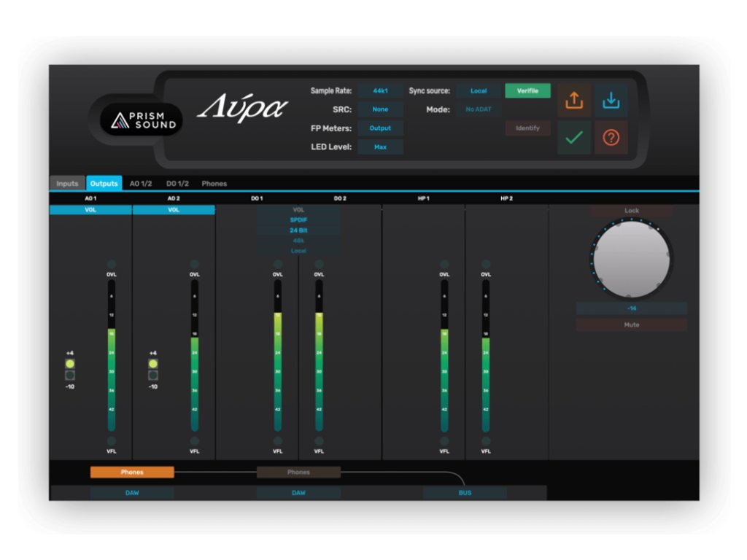Screen dimensions: 747x560
Task: Click the HP 1 VFL indicator
Action: coord(444,441)
